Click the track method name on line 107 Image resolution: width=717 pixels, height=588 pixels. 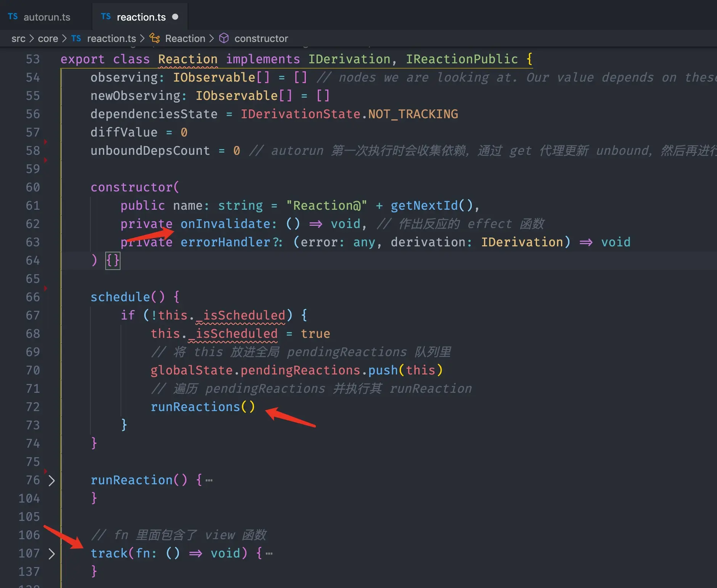click(109, 554)
